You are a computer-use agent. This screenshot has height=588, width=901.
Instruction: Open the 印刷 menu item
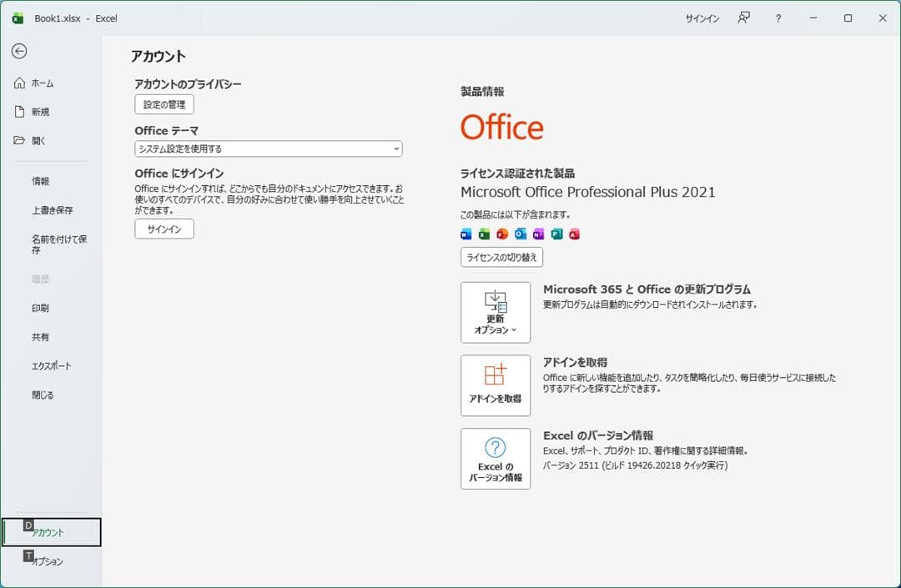click(x=39, y=307)
